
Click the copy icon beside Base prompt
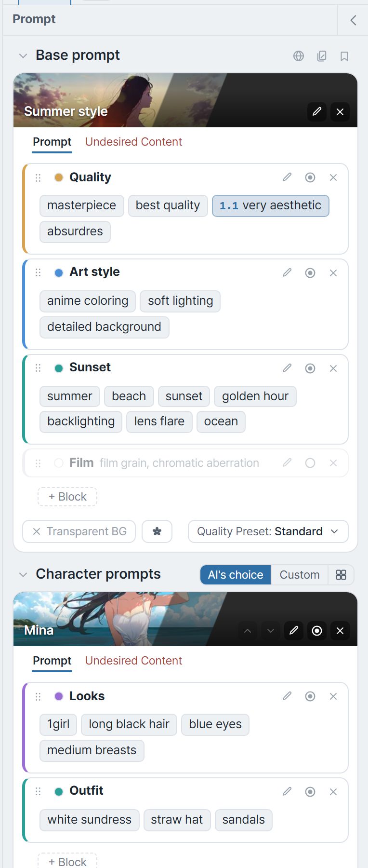322,56
